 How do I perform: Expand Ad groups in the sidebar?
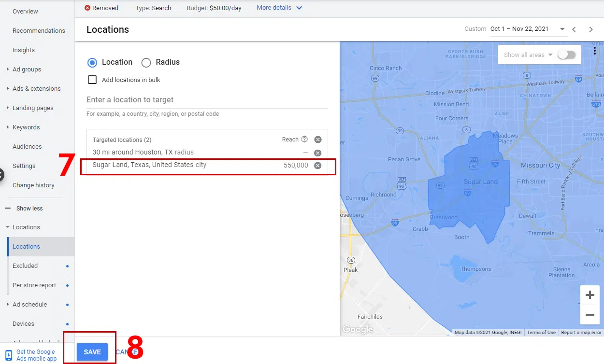[x=8, y=69]
